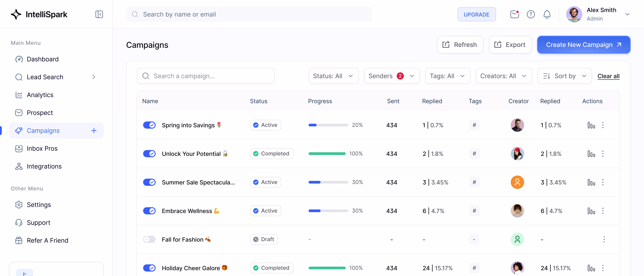Open the stats bar-chart icon for Spring into Savings
The image size is (644, 276).
tap(591, 125)
